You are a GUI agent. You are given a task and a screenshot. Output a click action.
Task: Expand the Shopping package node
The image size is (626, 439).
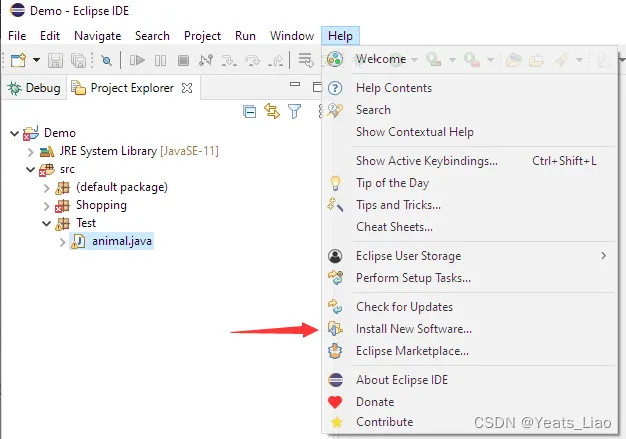[46, 206]
